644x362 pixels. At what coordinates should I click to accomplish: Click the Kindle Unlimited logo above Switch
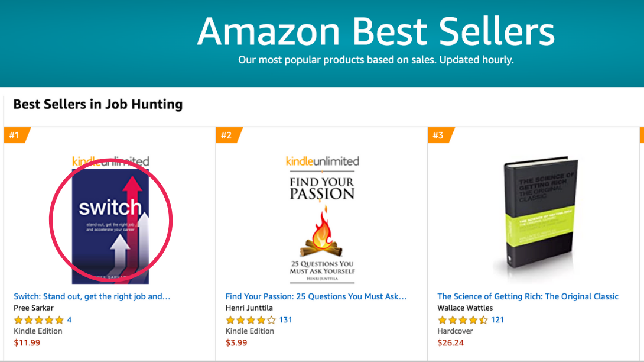[110, 161]
